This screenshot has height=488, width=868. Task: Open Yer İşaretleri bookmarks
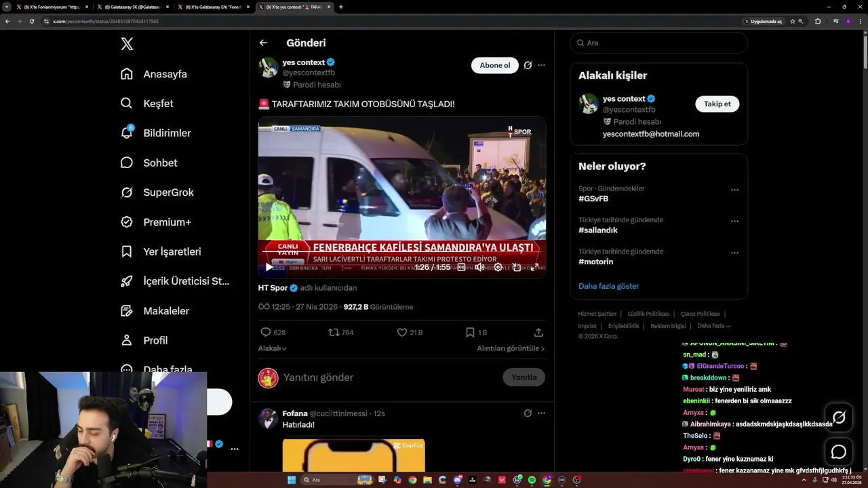[161, 251]
